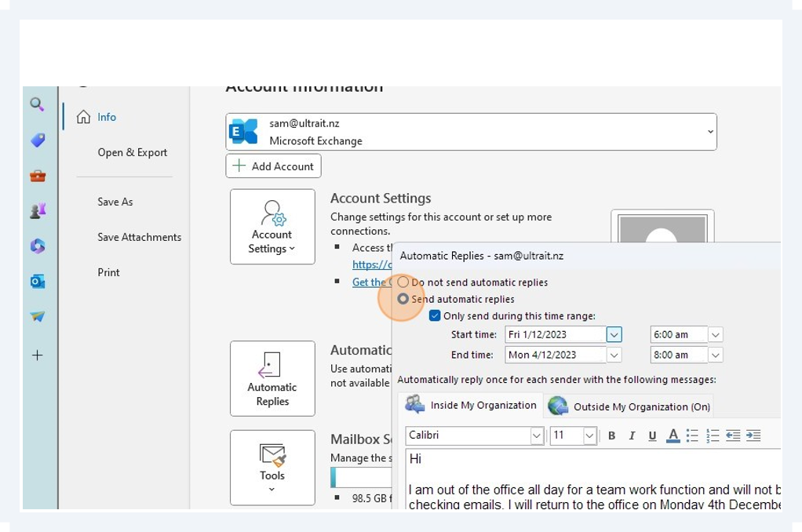Click the Microsoft Exchange account icon
802x532 pixels.
tap(243, 132)
